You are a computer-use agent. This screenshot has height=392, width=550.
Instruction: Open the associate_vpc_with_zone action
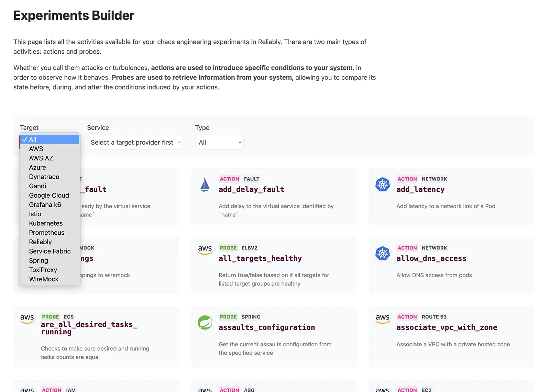tap(447, 327)
